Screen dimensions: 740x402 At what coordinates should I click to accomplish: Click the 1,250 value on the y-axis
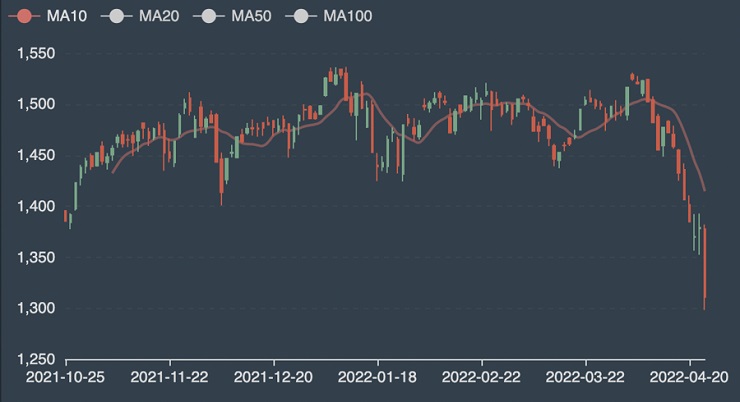[36, 359]
